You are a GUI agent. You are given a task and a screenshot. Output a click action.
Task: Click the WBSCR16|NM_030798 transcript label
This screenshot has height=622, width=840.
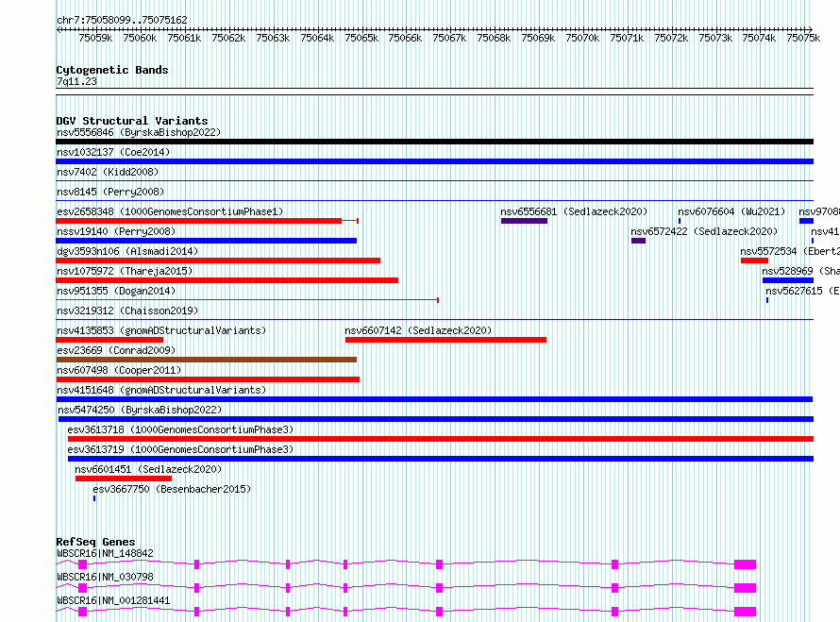point(105,577)
